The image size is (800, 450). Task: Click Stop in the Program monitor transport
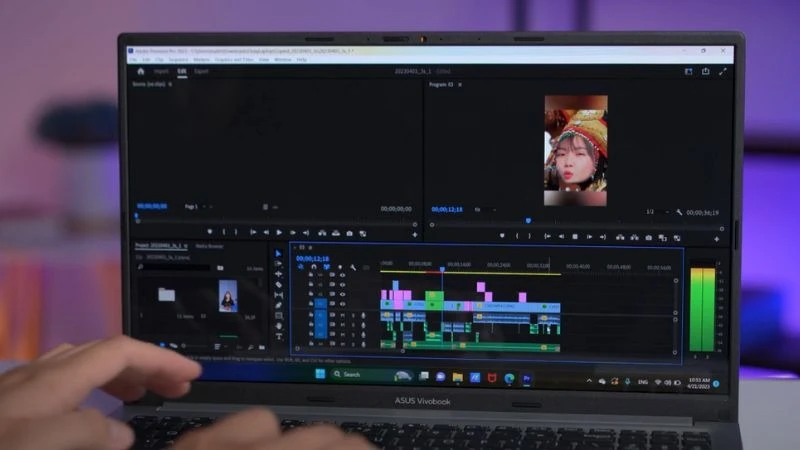tap(575, 237)
